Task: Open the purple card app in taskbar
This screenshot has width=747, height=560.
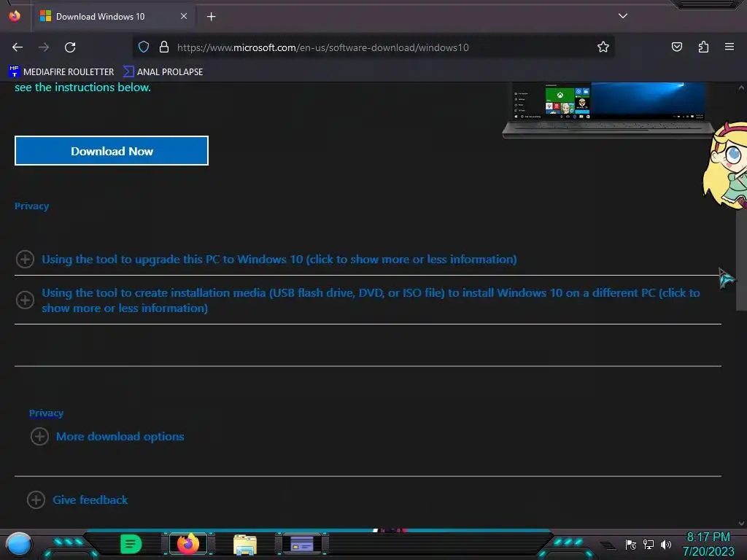Action: 302,544
